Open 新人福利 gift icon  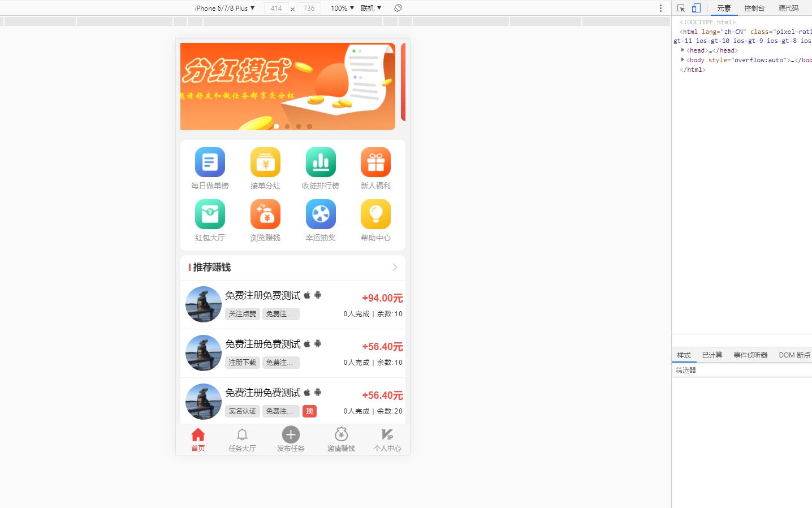pyautogui.click(x=375, y=162)
